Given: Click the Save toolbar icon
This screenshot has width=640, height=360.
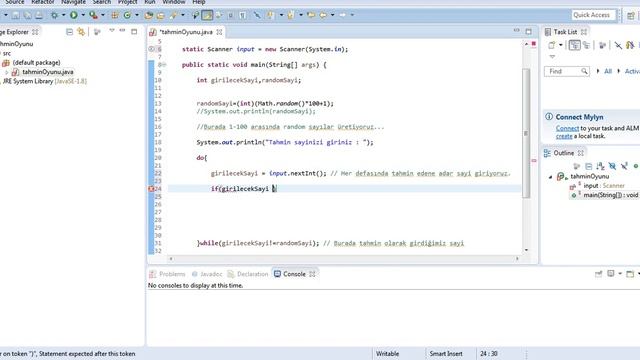Looking at the screenshot, I should coord(16,16).
